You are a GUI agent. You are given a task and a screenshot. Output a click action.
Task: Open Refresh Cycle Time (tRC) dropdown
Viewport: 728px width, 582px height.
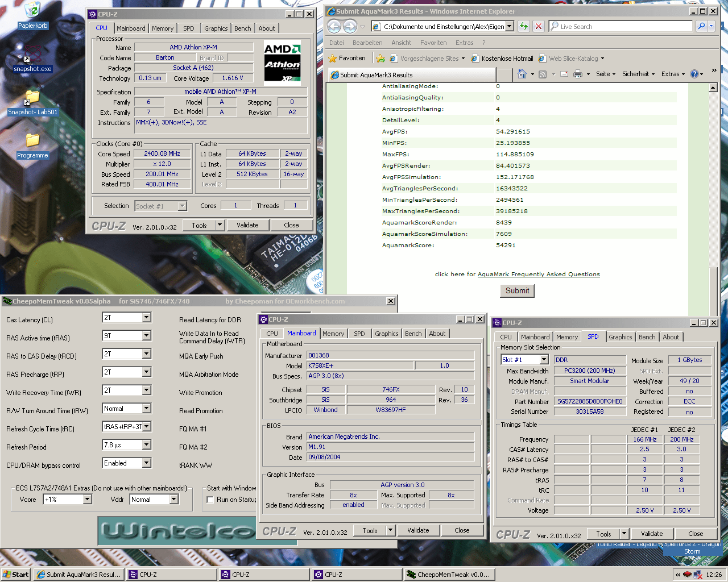pos(146,427)
